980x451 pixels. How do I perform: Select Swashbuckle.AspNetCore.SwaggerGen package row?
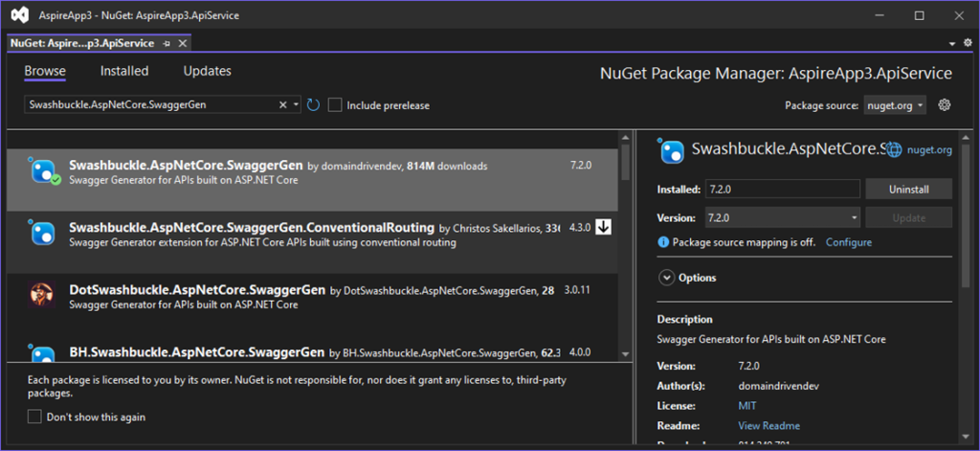tap(312, 180)
